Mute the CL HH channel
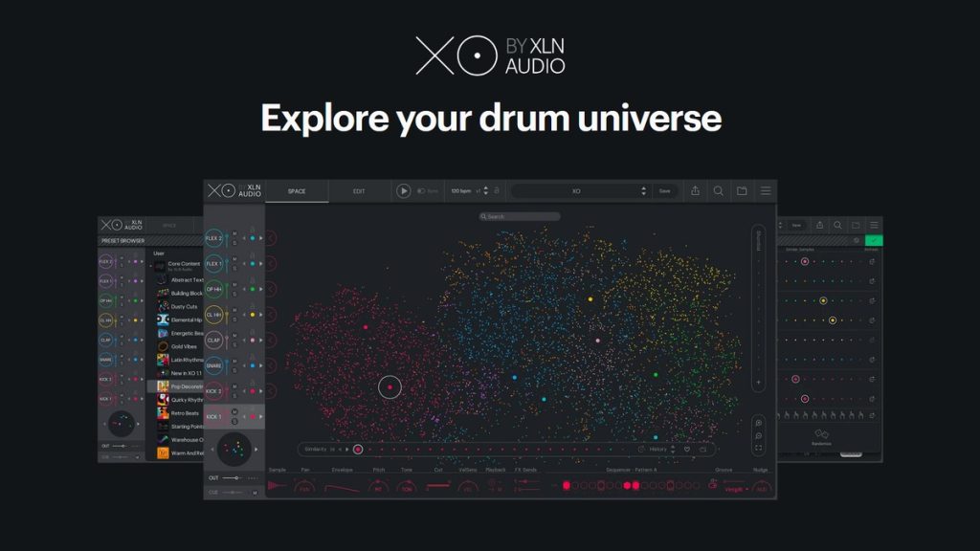The height and width of the screenshot is (551, 980). (235, 311)
